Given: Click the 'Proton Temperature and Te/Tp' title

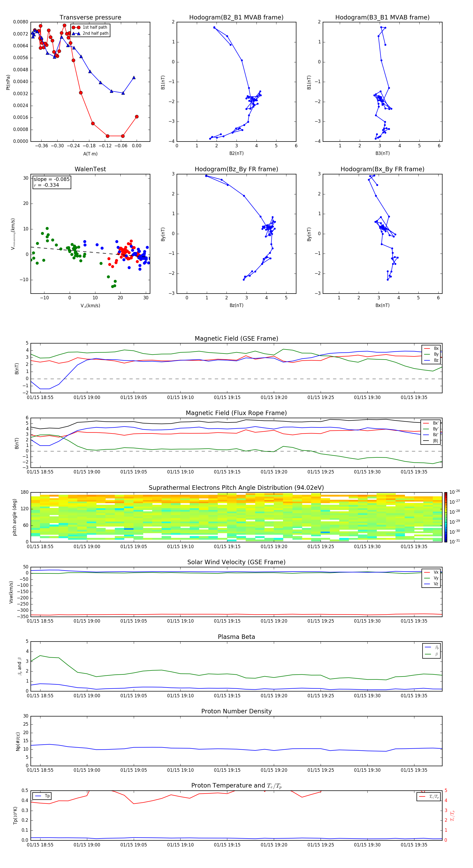Looking at the screenshot, I should (x=236, y=785).
